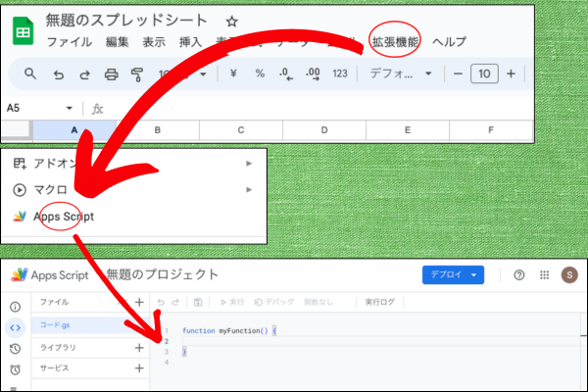Click the spreadsheet title 無題のスプレッドシート
Image resolution: width=588 pixels, height=392 pixels.
point(126,20)
